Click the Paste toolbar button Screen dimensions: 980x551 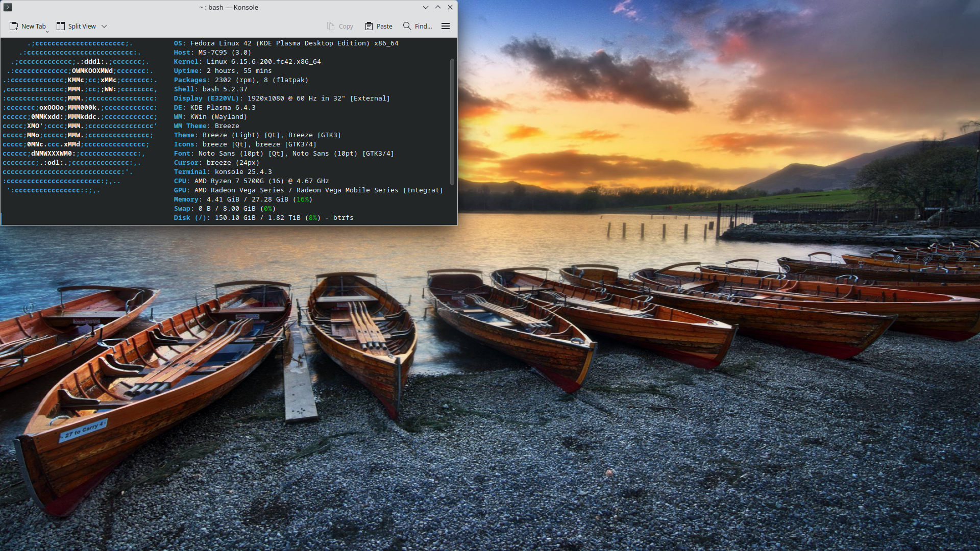coord(379,26)
